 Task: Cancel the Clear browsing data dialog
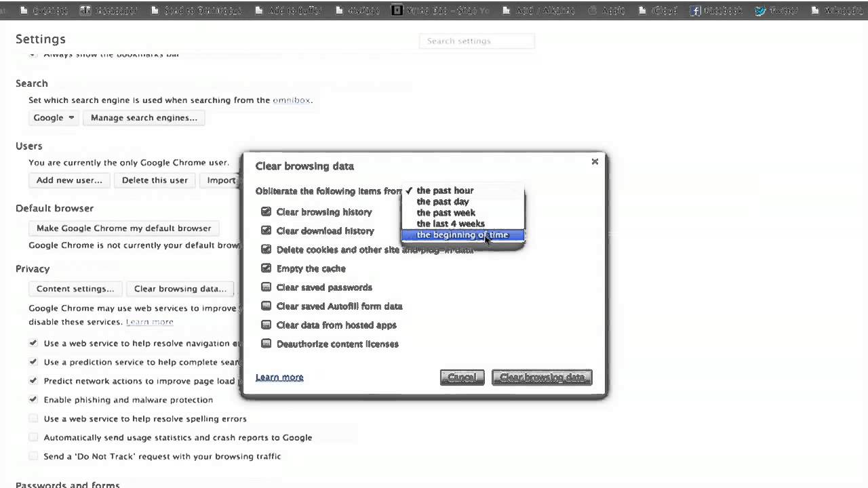click(462, 378)
